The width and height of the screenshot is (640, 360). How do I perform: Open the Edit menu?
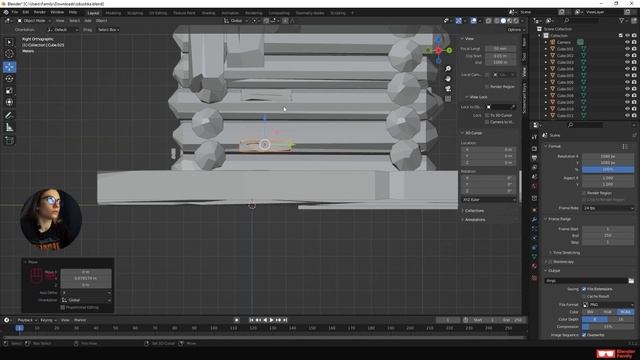pyautogui.click(x=26, y=12)
